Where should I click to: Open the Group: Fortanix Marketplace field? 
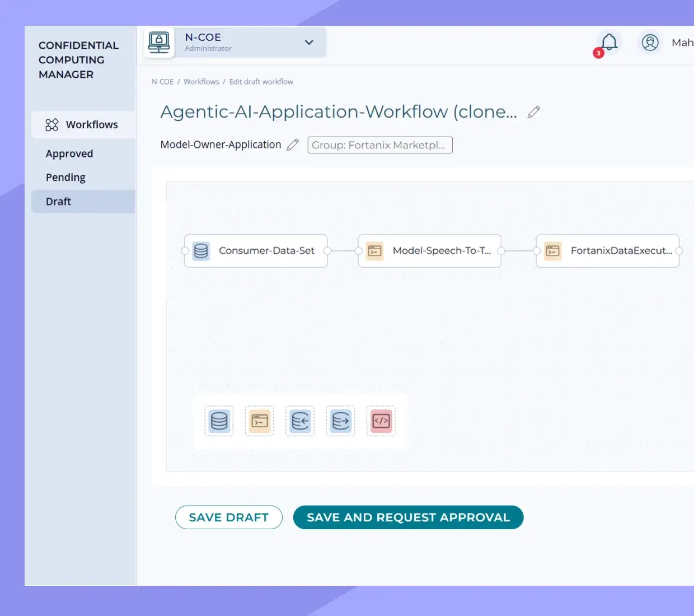(x=379, y=145)
